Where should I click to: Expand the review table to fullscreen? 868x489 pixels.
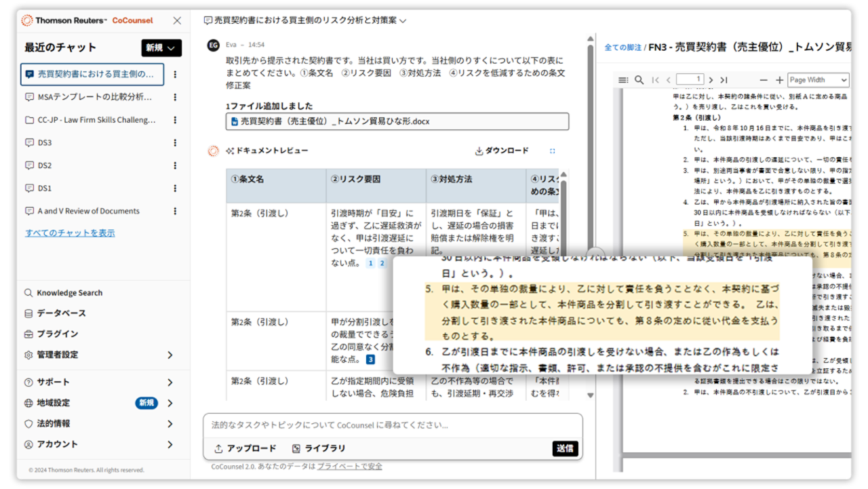pos(552,151)
